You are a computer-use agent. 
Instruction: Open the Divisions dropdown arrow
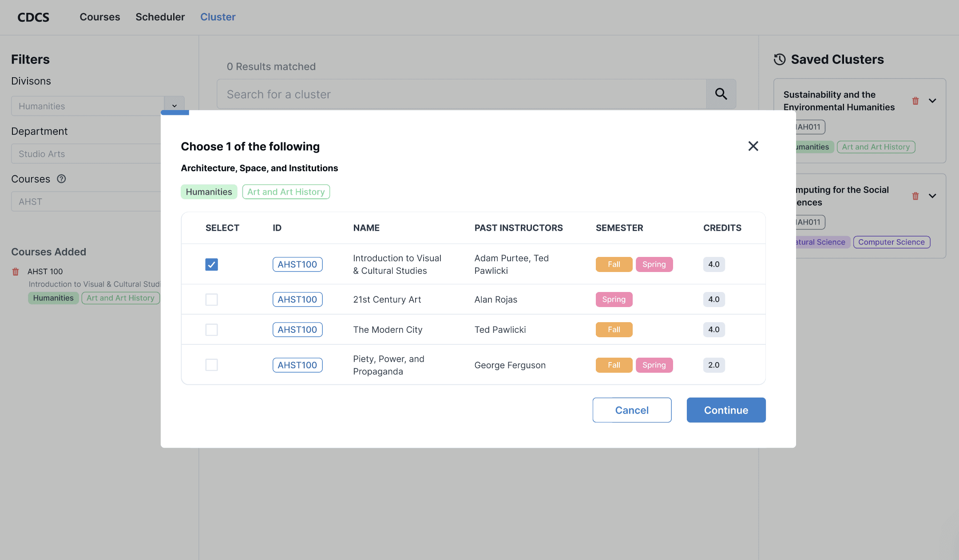[174, 105]
